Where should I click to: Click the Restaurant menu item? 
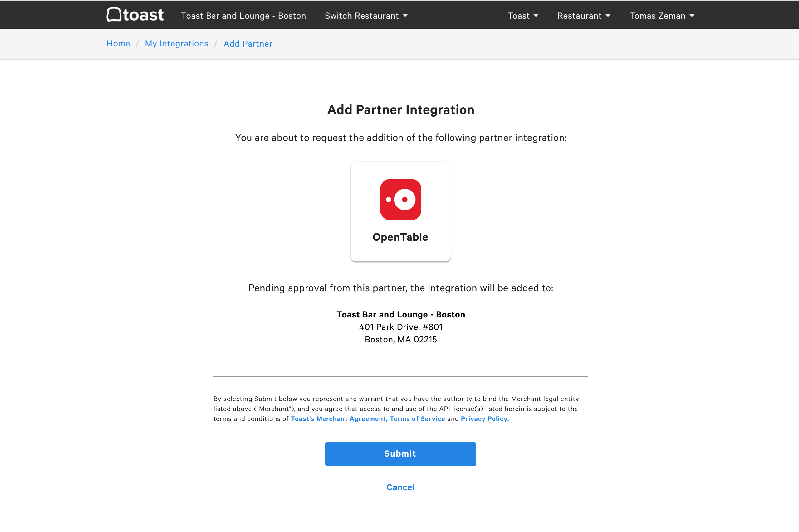[579, 16]
